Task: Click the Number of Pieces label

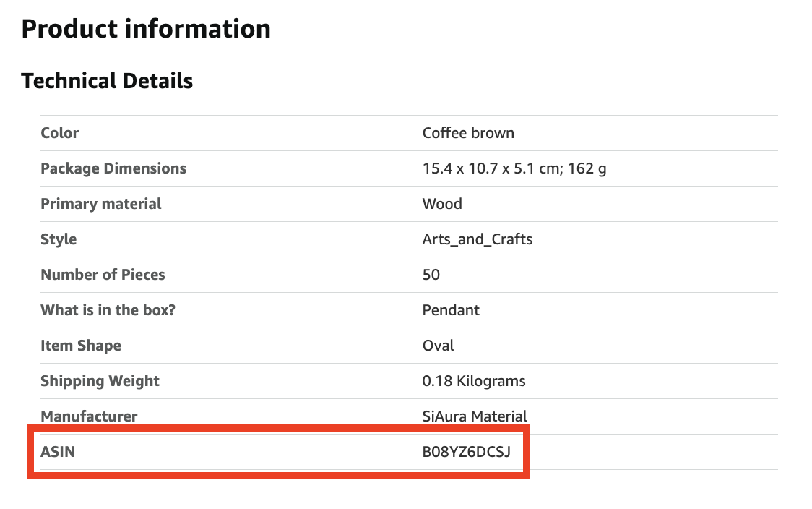Action: (x=103, y=275)
